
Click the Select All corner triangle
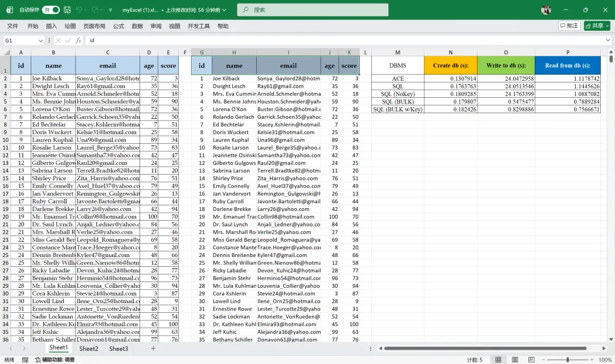pyautogui.click(x=7, y=52)
